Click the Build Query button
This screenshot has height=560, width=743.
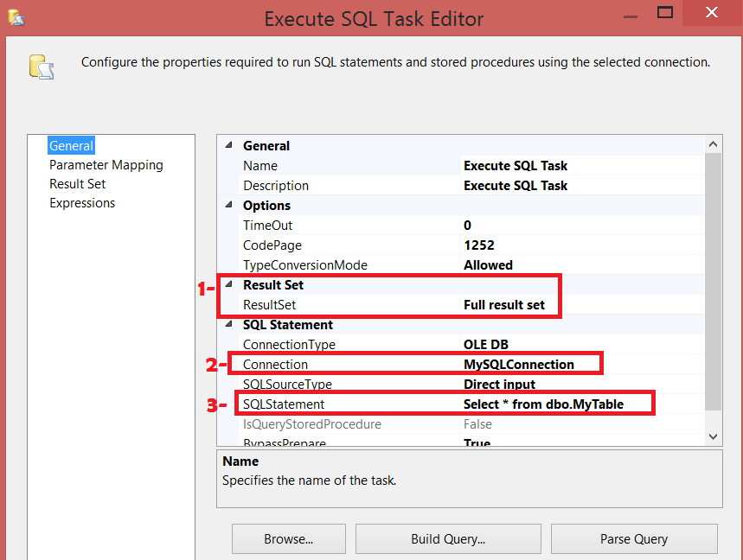click(448, 539)
